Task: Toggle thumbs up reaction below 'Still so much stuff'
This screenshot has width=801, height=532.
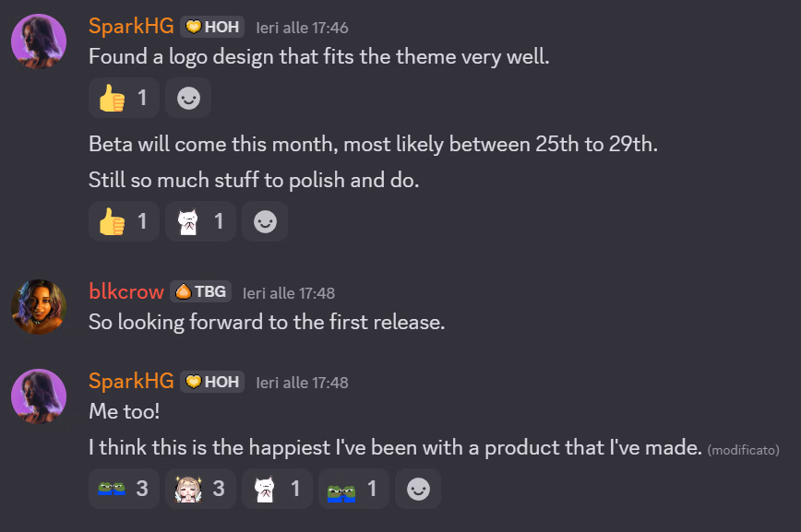Action: [x=124, y=221]
